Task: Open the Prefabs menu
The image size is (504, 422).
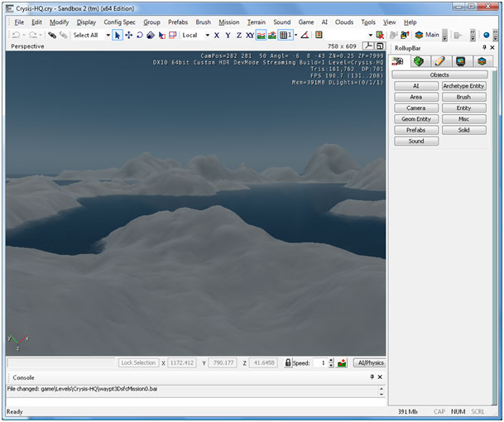Action: pos(178,22)
